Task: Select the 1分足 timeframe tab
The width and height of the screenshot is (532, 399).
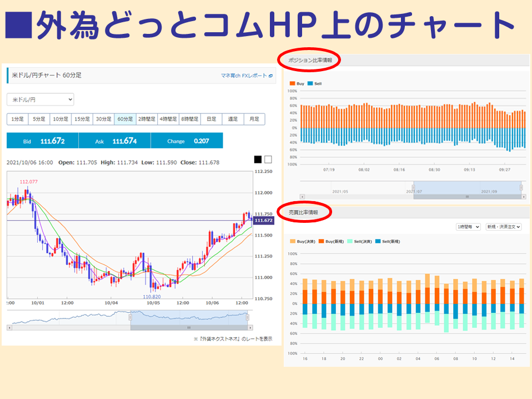Action: [18, 119]
